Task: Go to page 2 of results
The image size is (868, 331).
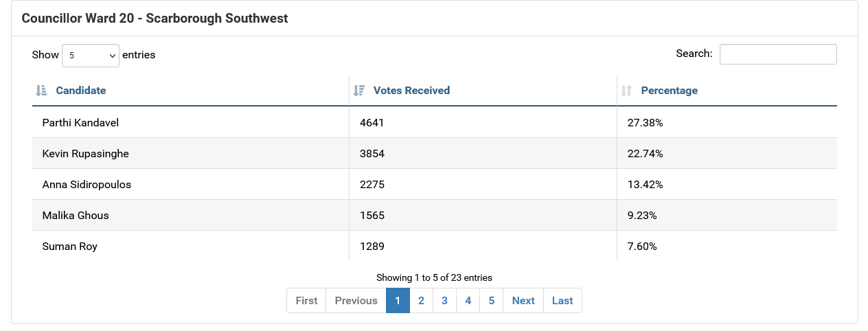Action: point(421,301)
